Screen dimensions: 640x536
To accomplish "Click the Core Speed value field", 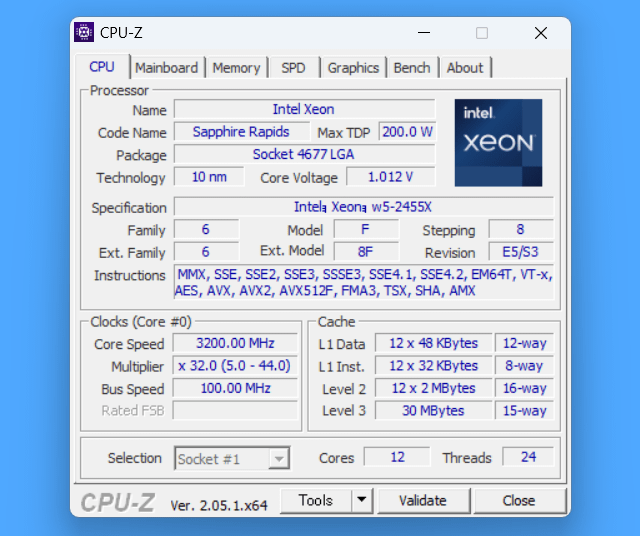I will (x=236, y=343).
